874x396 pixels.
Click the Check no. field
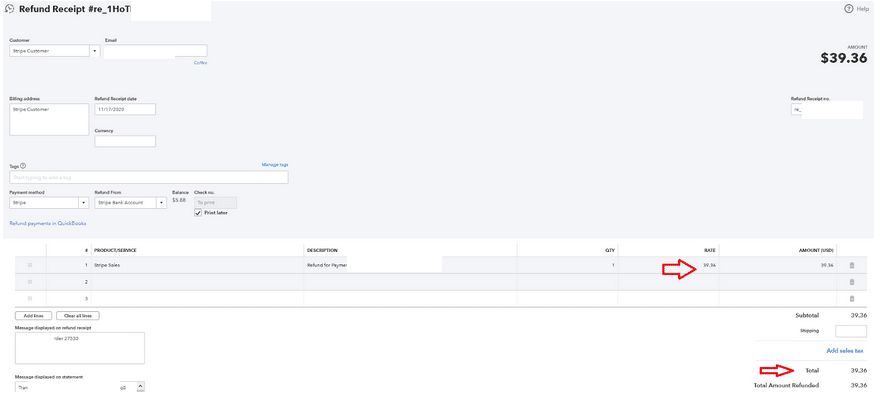pyautogui.click(x=215, y=202)
